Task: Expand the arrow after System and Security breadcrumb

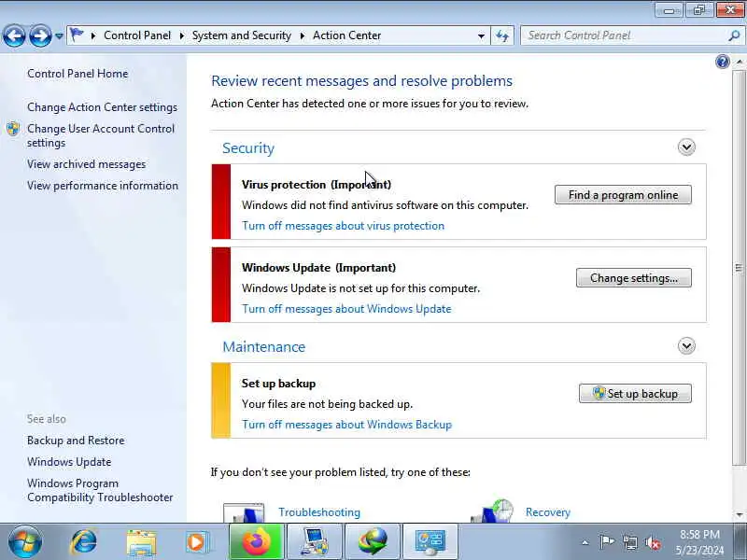Action: pyautogui.click(x=303, y=35)
